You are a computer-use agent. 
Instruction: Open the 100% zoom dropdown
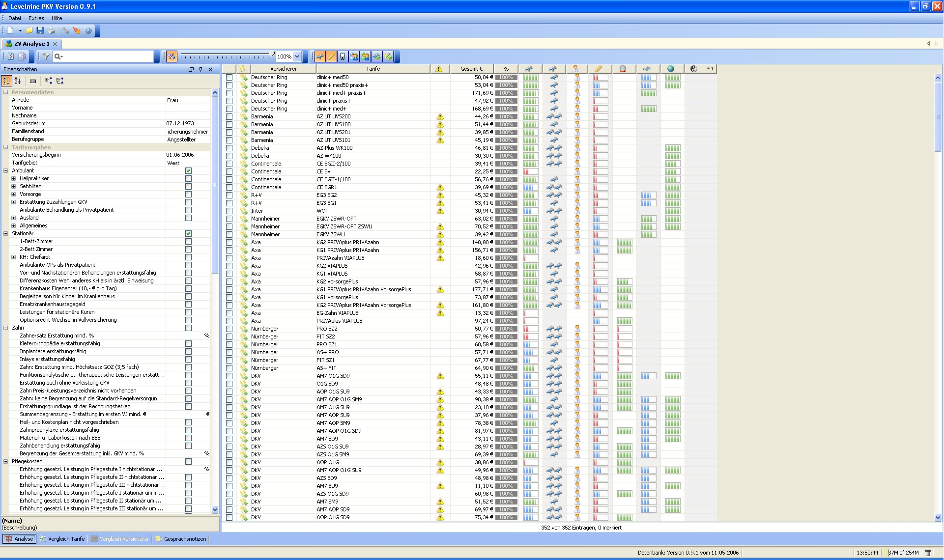coord(297,56)
